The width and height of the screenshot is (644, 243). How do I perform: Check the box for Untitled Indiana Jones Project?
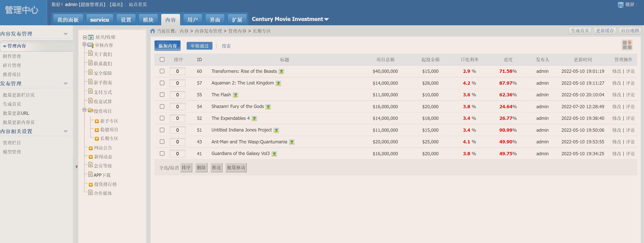162,130
